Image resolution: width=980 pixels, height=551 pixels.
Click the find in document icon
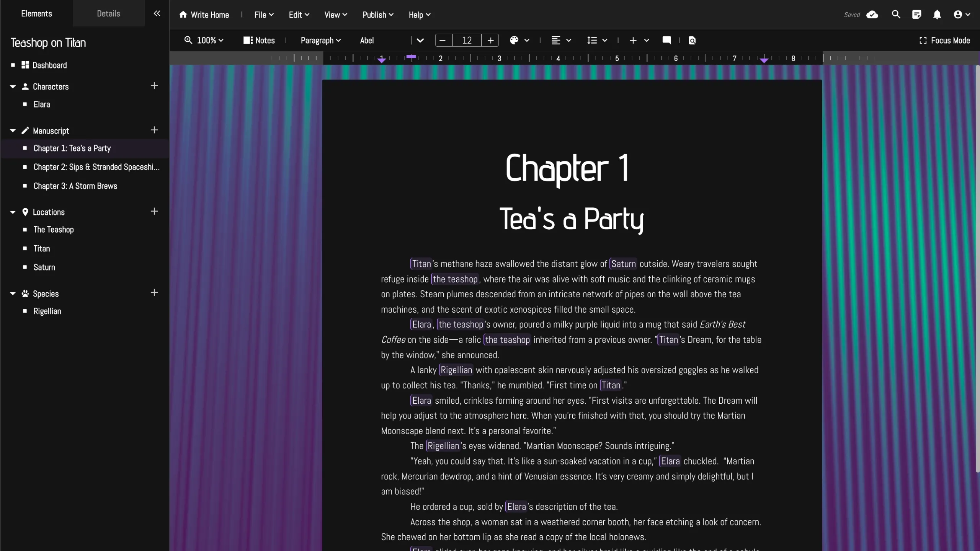pos(692,40)
